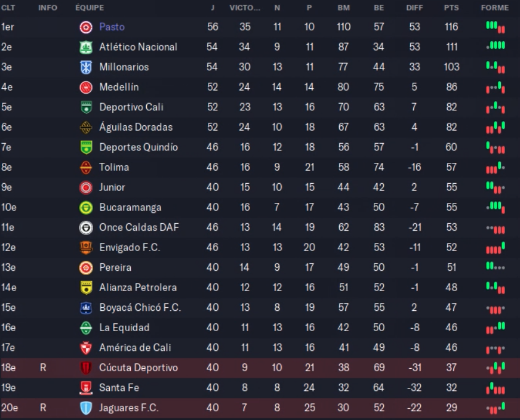This screenshot has width=520, height=420.
Task: Sort by the DIFF column header
Action: 415,7
